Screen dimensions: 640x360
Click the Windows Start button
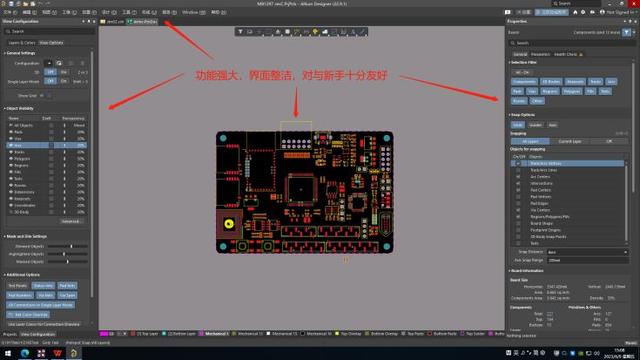(8, 353)
